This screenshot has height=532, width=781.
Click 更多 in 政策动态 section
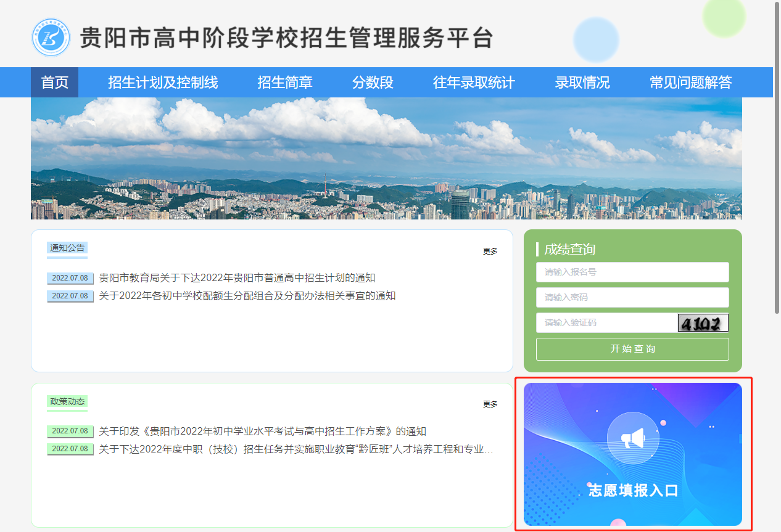490,404
